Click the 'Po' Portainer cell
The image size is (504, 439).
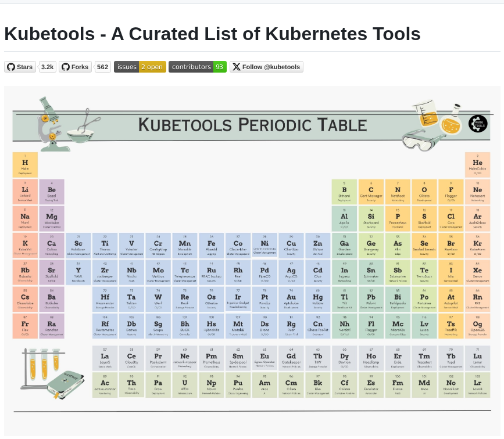coord(424,299)
